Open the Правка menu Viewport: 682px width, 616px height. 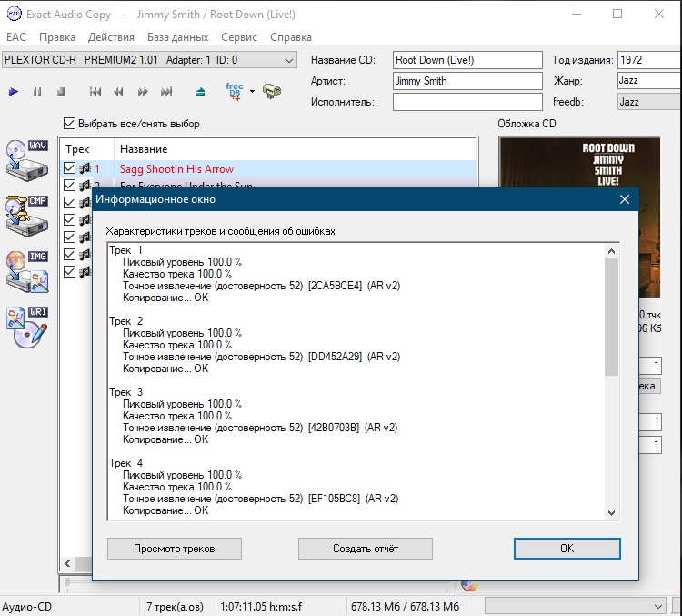[x=57, y=37]
